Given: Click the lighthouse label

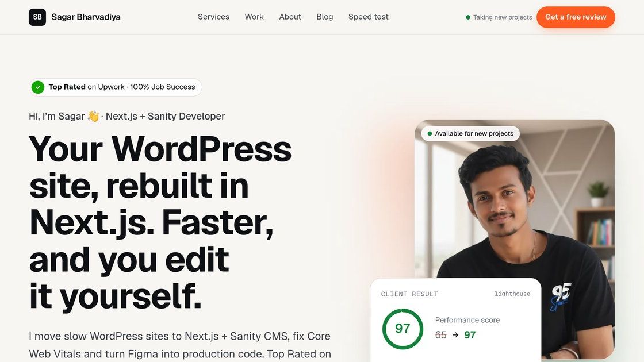Looking at the screenshot, I should (x=512, y=294).
